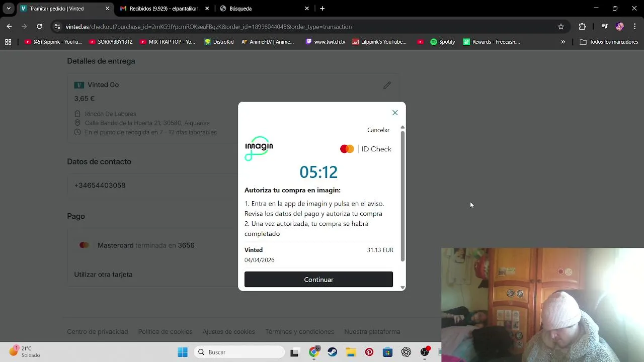Click Utilizar otra tarjeta
Screen dimensions: 644x362
click(x=103, y=275)
